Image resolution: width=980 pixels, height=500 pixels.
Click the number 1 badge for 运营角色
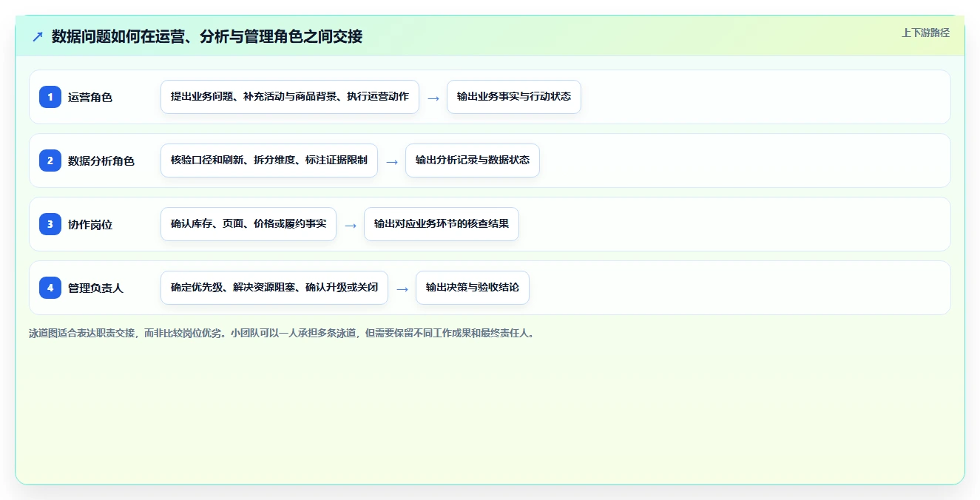[x=50, y=97]
